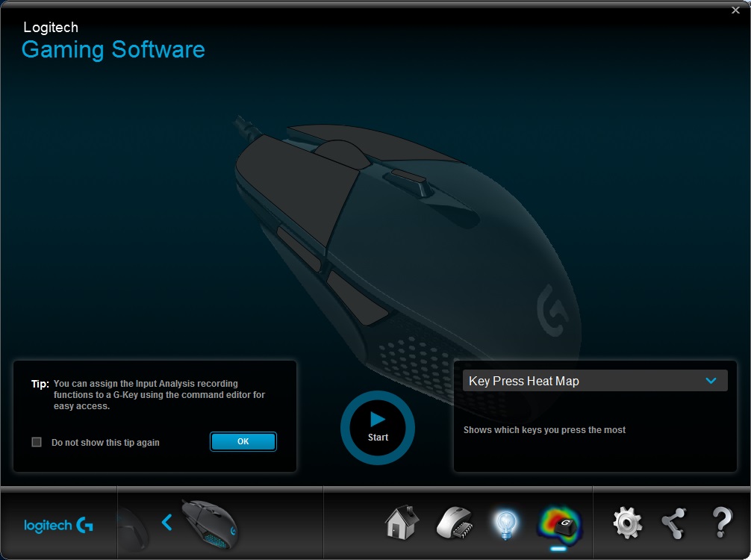Click the left arrow in device selector

point(166,522)
